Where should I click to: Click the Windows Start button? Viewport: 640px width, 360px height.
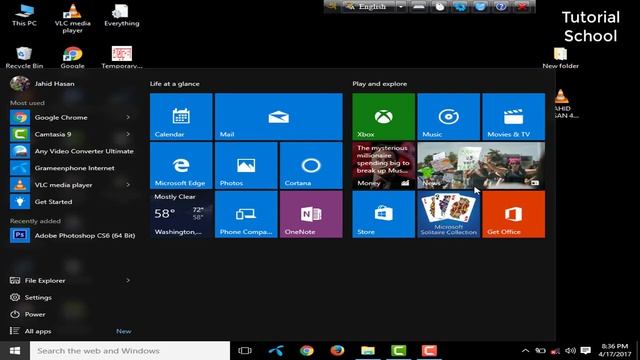15,351
